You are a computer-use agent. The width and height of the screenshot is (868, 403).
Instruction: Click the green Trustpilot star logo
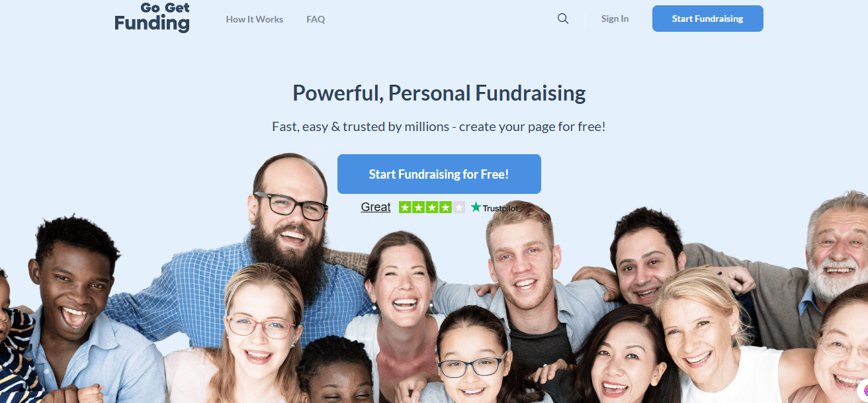pyautogui.click(x=476, y=207)
